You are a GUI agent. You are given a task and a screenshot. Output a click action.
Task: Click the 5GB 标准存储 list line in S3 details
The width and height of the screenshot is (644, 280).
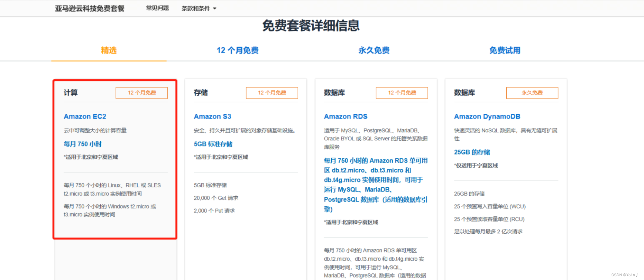click(210, 185)
